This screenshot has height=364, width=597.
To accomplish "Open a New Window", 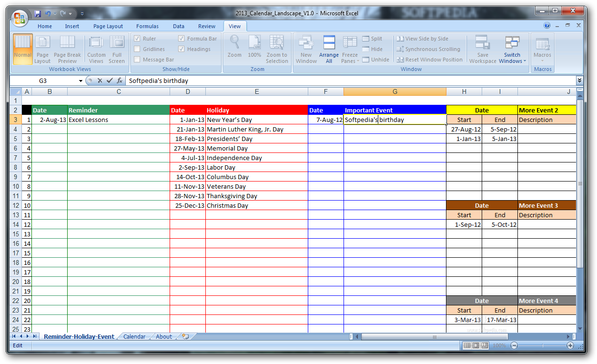I will tap(306, 49).
